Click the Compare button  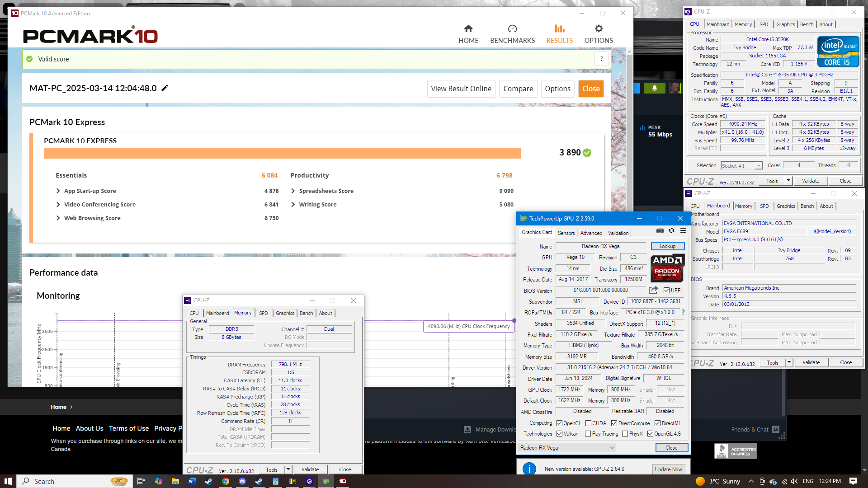coord(518,89)
